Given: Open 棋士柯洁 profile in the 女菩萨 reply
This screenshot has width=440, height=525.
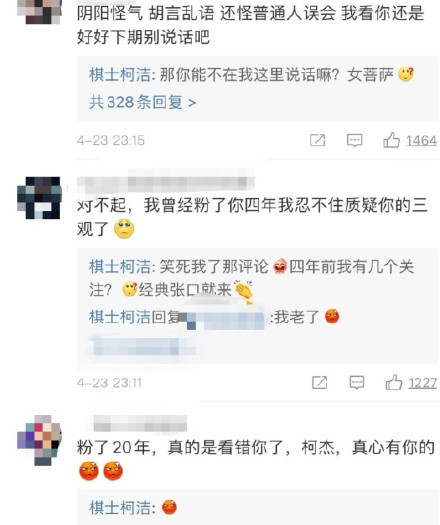Looking at the screenshot, I should 120,75.
